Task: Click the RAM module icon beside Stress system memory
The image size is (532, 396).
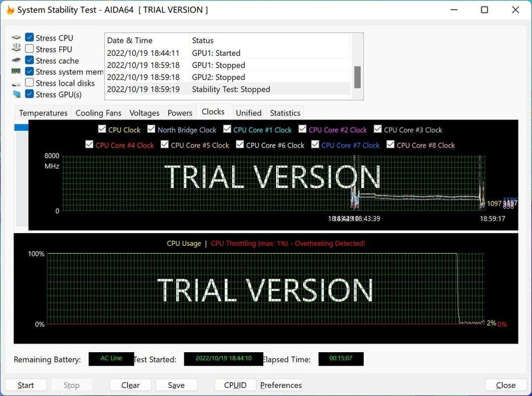Action: 16,72
